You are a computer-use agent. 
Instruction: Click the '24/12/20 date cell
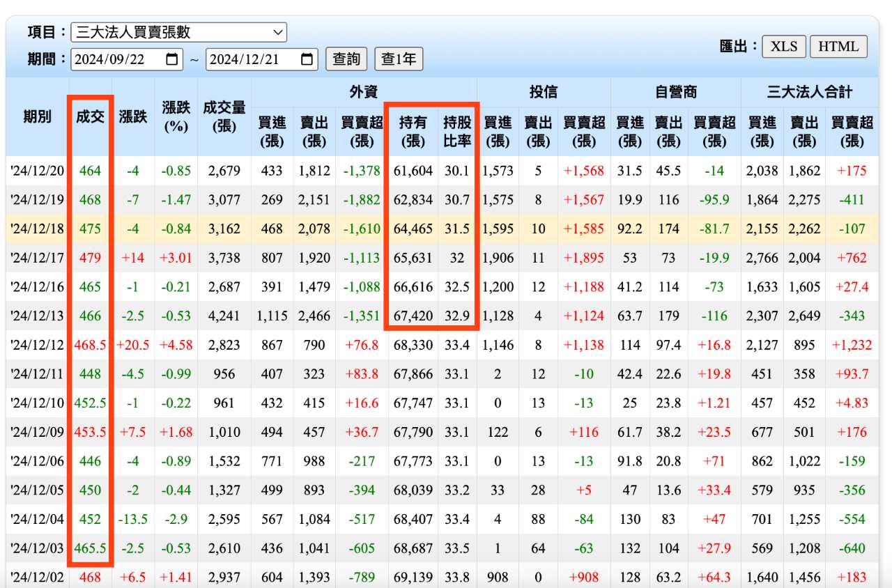38,171
